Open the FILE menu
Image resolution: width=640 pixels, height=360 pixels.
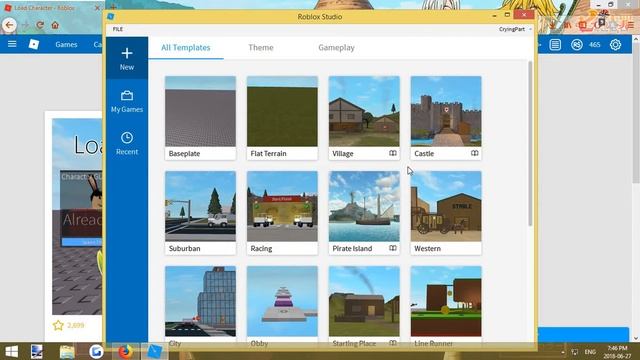click(x=118, y=29)
